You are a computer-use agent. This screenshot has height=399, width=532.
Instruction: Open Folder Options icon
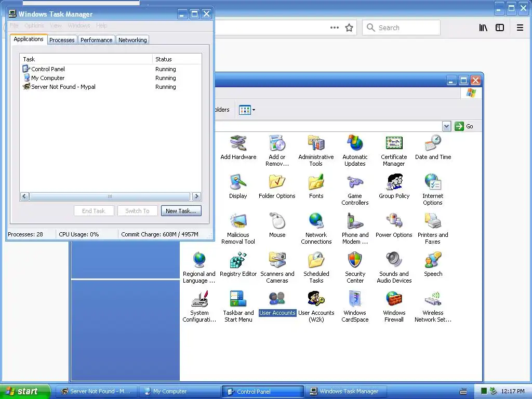277,187
